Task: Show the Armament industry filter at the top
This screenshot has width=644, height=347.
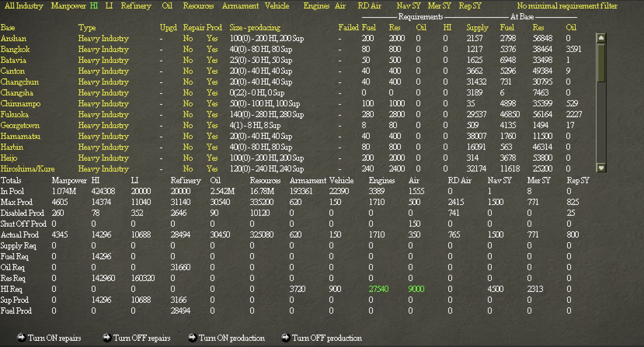Action: tap(240, 6)
